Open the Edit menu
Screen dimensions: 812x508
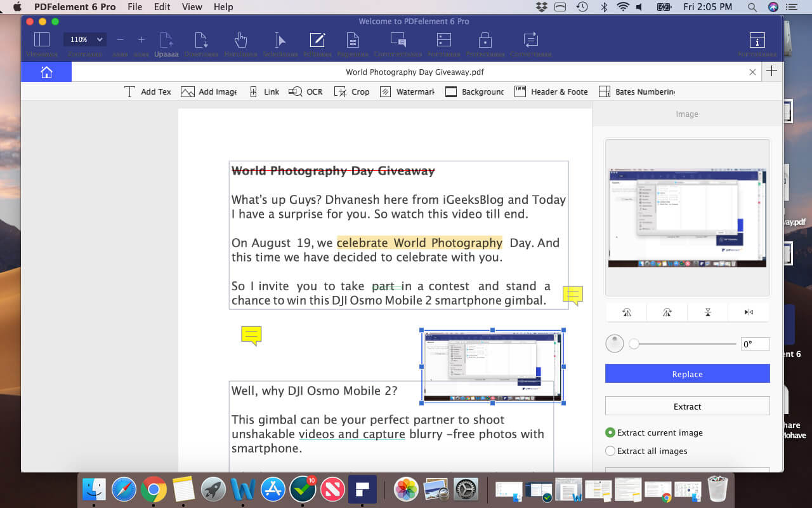click(162, 7)
